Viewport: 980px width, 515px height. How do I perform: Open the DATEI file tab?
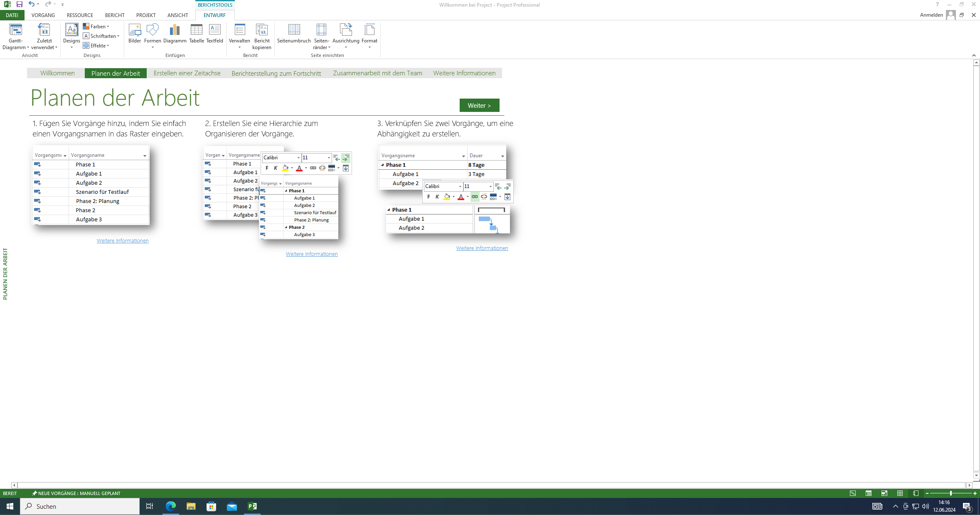point(12,15)
